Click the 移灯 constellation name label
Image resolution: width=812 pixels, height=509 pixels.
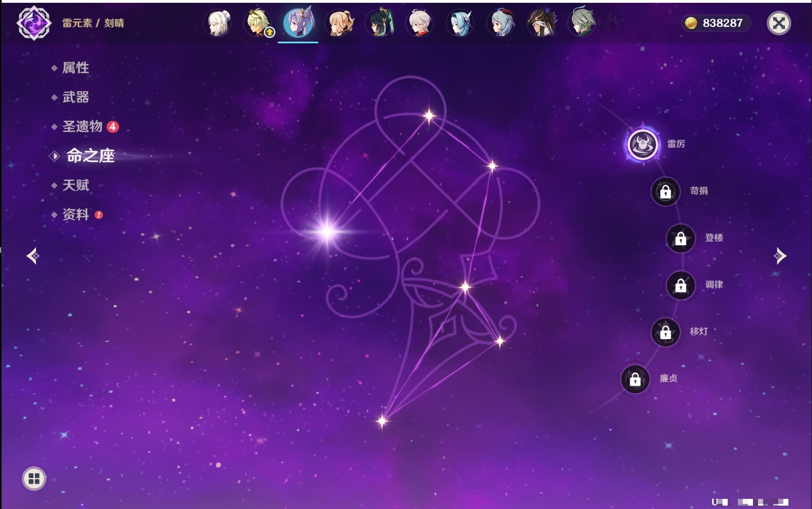pos(699,331)
